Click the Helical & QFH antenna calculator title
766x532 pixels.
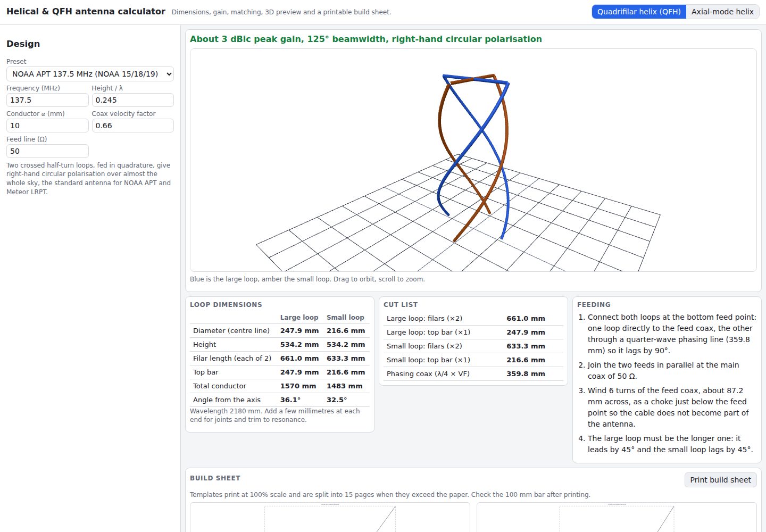[86, 11]
